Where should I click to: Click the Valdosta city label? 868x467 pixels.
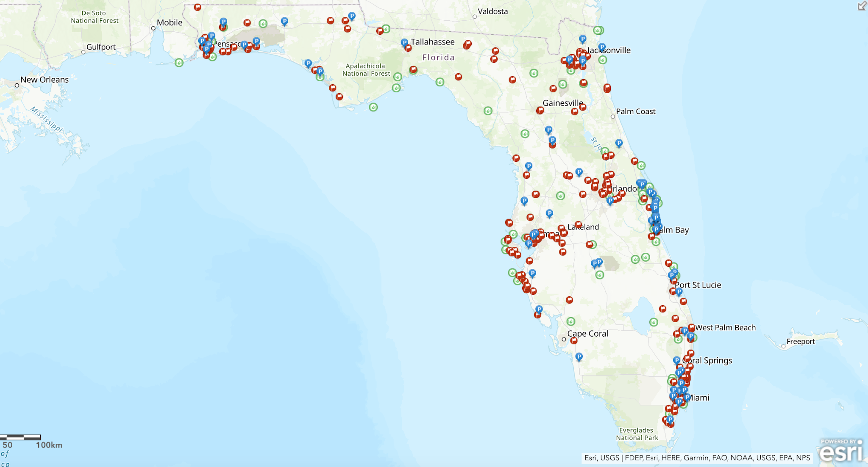click(492, 11)
